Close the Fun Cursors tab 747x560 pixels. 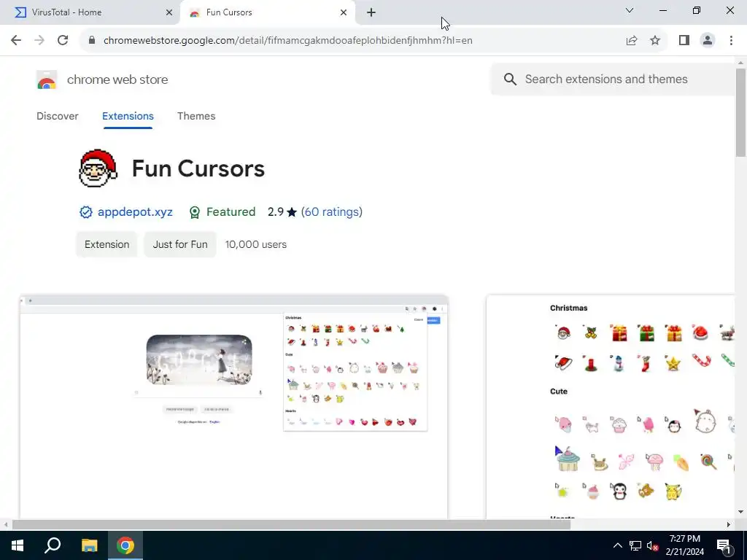(x=344, y=12)
